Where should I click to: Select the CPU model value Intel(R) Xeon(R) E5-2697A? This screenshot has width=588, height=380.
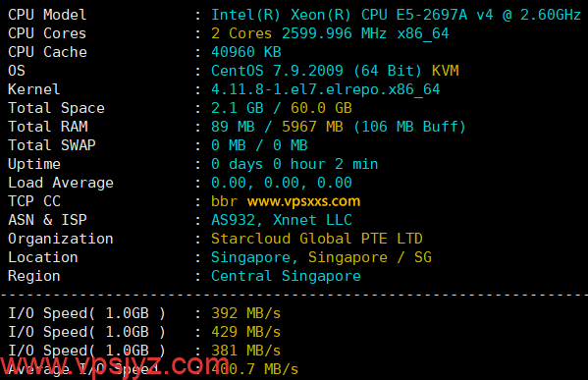tap(396, 15)
